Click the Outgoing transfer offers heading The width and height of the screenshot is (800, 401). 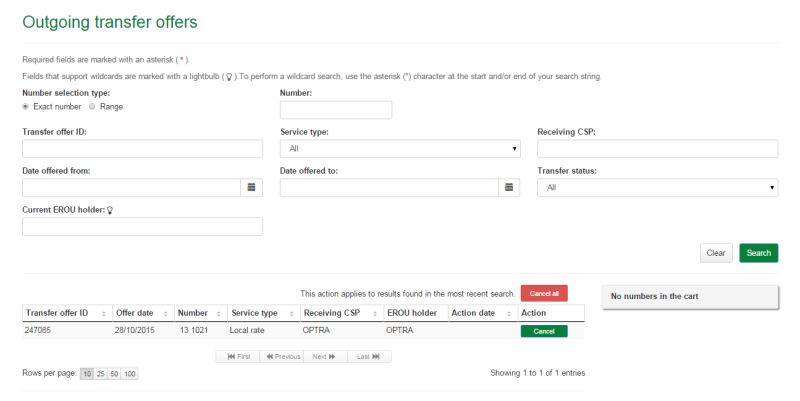(110, 22)
